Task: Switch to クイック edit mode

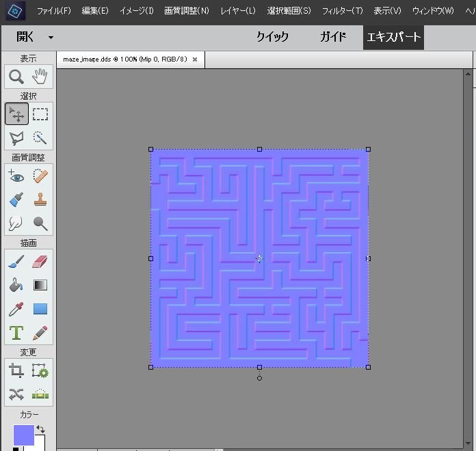Action: pyautogui.click(x=272, y=37)
